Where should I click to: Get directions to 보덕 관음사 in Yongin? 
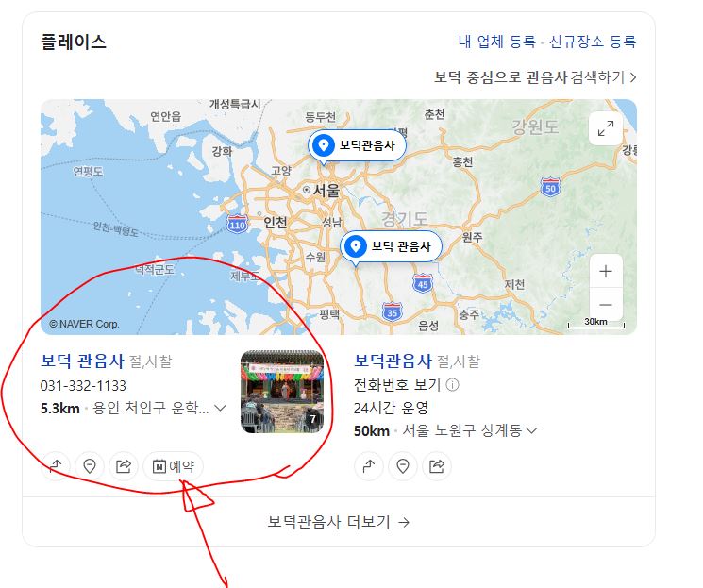point(56,466)
